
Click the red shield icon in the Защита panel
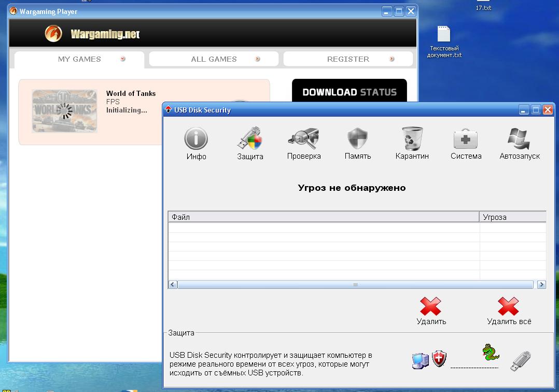point(439,358)
